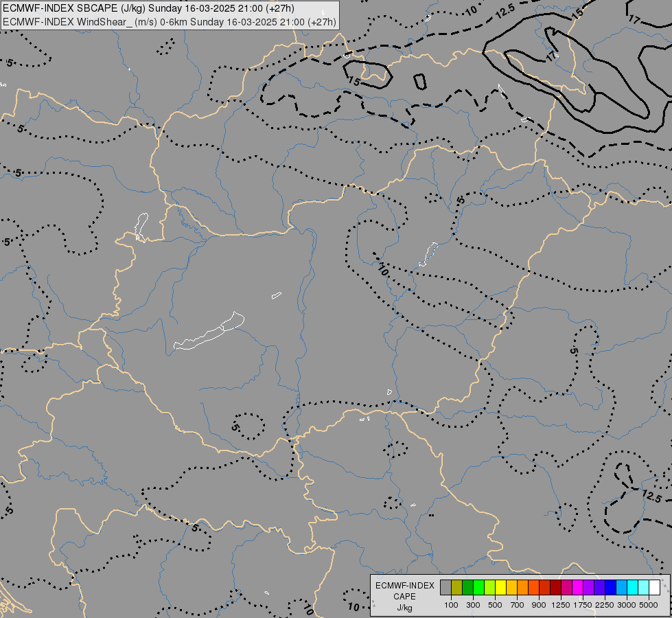Click the gray swatch in CAPE legend
Image resolution: width=672 pixels, height=618 pixels.
pyautogui.click(x=446, y=587)
